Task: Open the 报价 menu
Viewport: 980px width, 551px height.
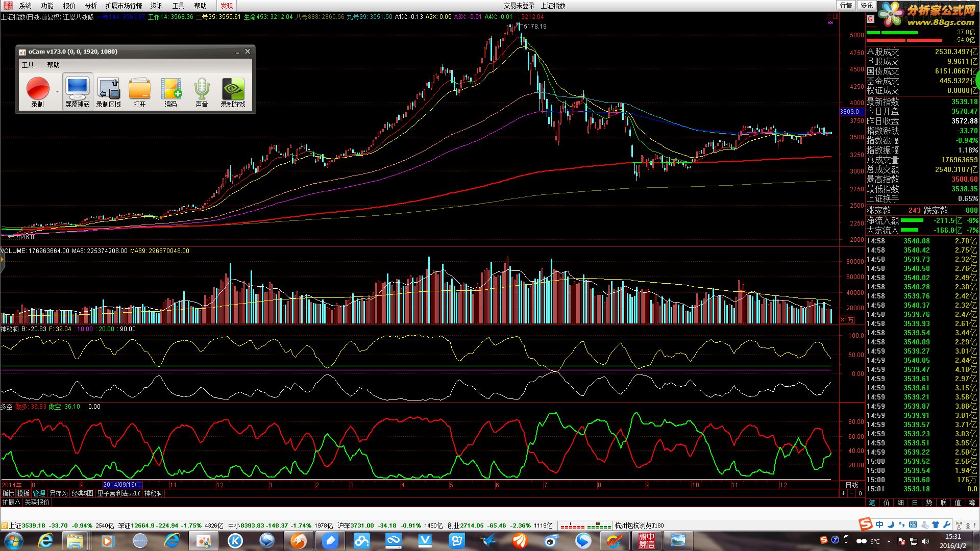Action: click(69, 6)
